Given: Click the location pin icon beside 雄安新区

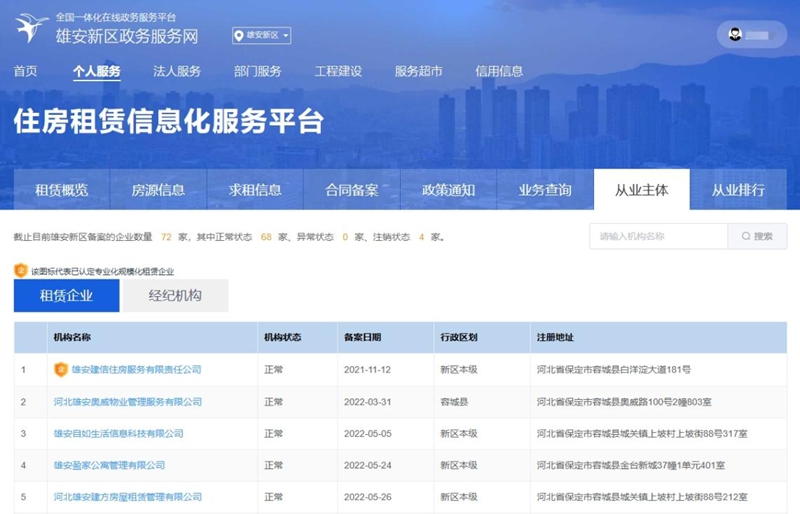Looking at the screenshot, I should coord(239,36).
